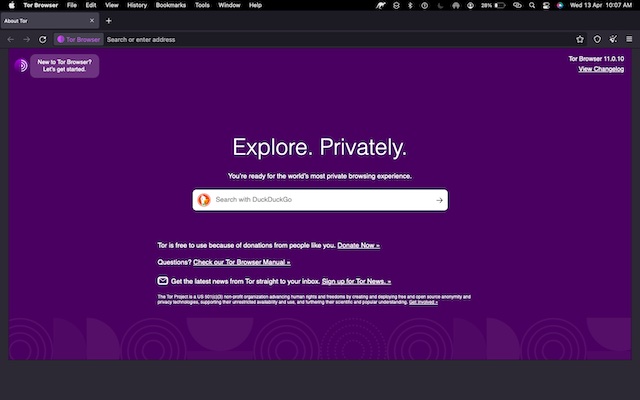Submit search with the arrow icon
This screenshot has height=400, width=640.
tap(439, 200)
